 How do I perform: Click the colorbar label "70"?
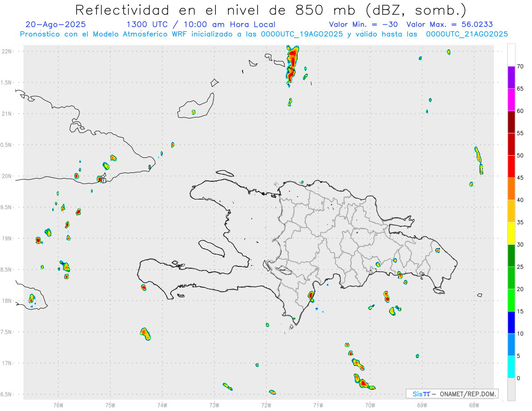click(520, 67)
